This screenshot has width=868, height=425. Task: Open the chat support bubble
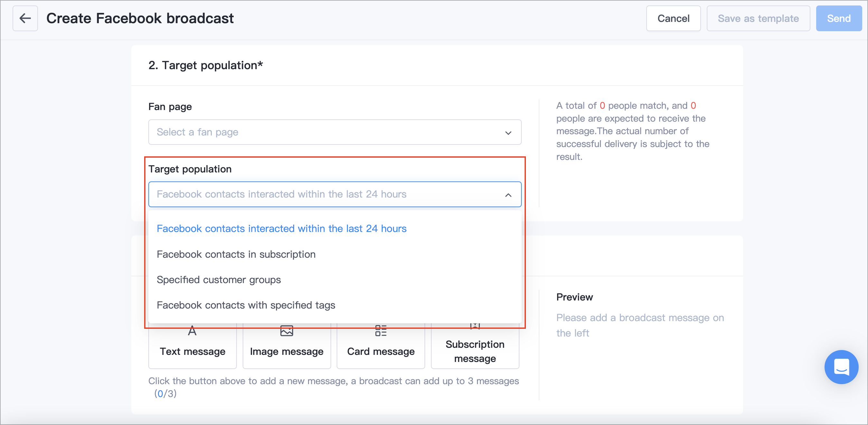(841, 367)
